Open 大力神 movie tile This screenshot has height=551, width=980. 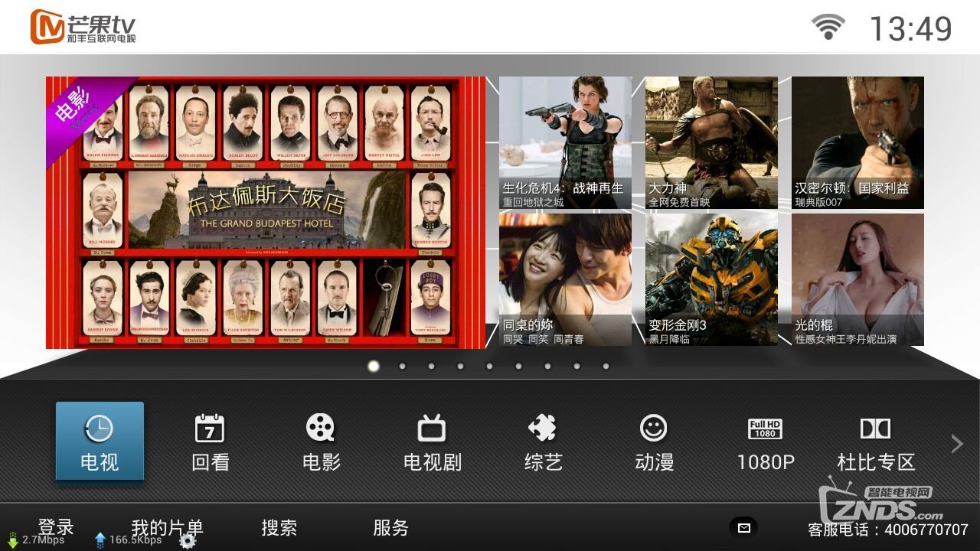point(711,143)
